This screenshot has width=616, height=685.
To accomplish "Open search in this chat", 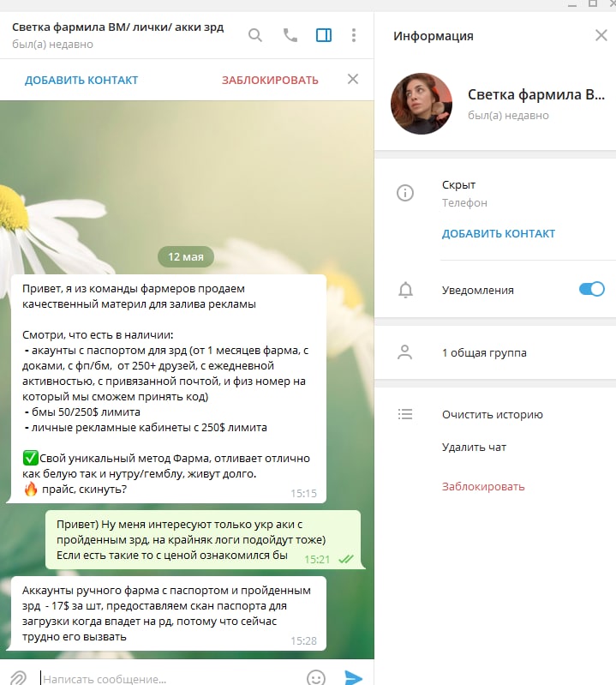I will click(255, 35).
